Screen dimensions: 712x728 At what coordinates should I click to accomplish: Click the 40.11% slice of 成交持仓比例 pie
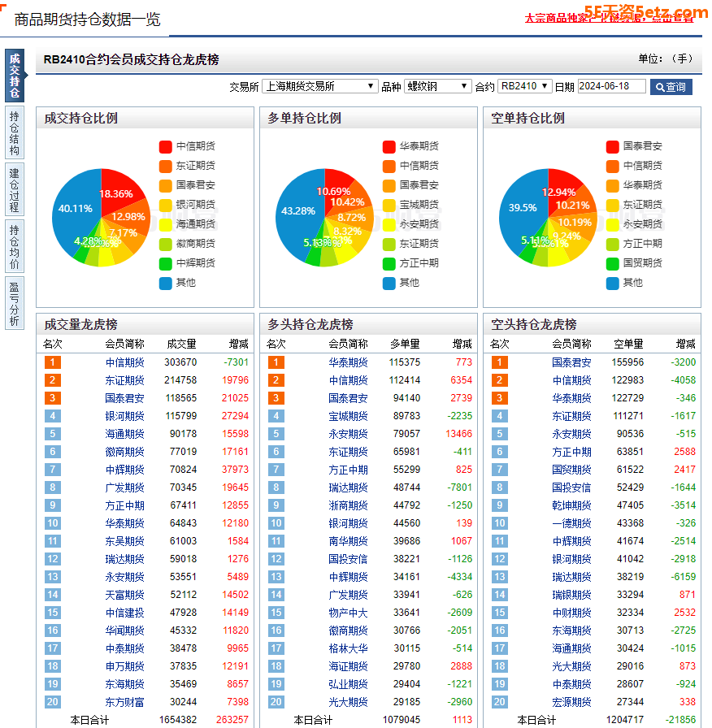74,209
